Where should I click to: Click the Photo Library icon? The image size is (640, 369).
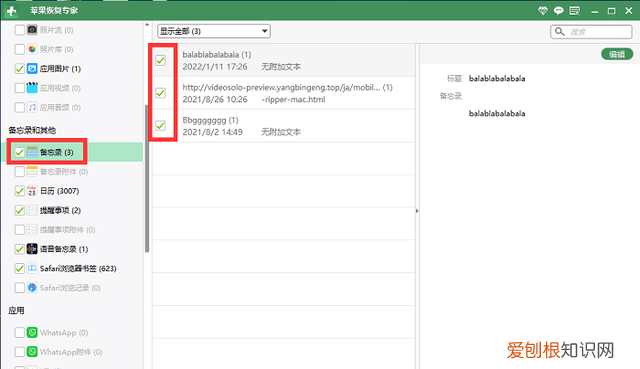[32, 49]
